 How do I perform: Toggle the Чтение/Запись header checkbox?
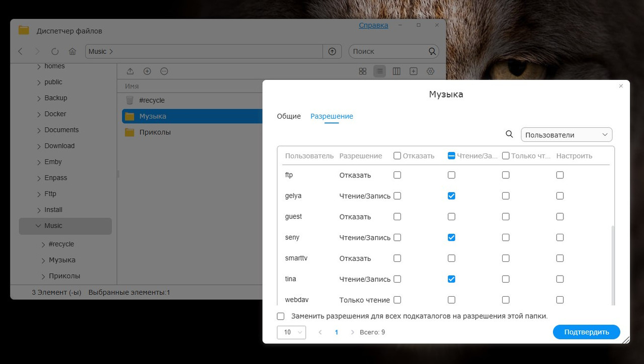(x=451, y=156)
